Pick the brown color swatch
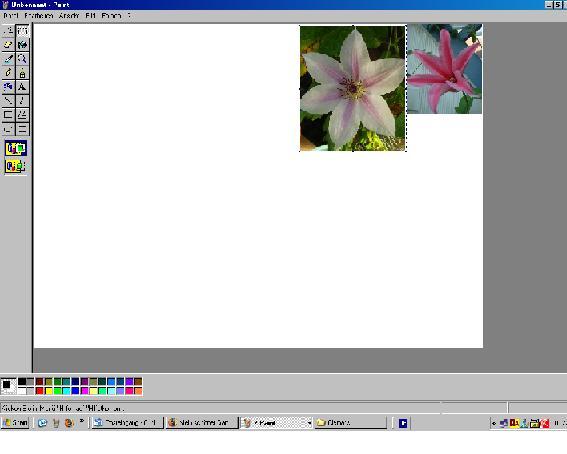Viewport: 567px width, 454px height. click(x=138, y=381)
